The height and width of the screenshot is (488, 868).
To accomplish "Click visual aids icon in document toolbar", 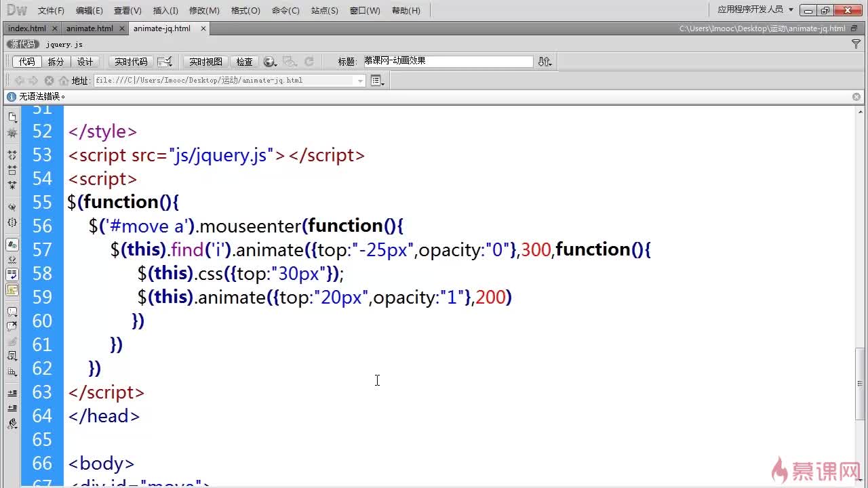I will coord(290,62).
